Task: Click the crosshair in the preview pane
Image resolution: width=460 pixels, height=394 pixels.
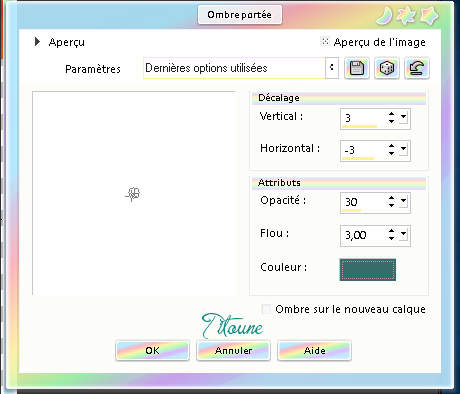Action: (x=134, y=194)
